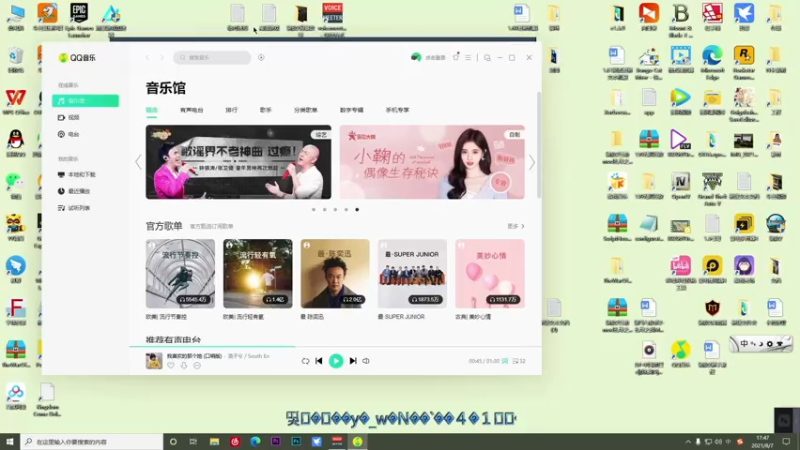This screenshot has width=800, height=450.
Task: Go forward with the right navigation arrow
Action: coord(162,58)
